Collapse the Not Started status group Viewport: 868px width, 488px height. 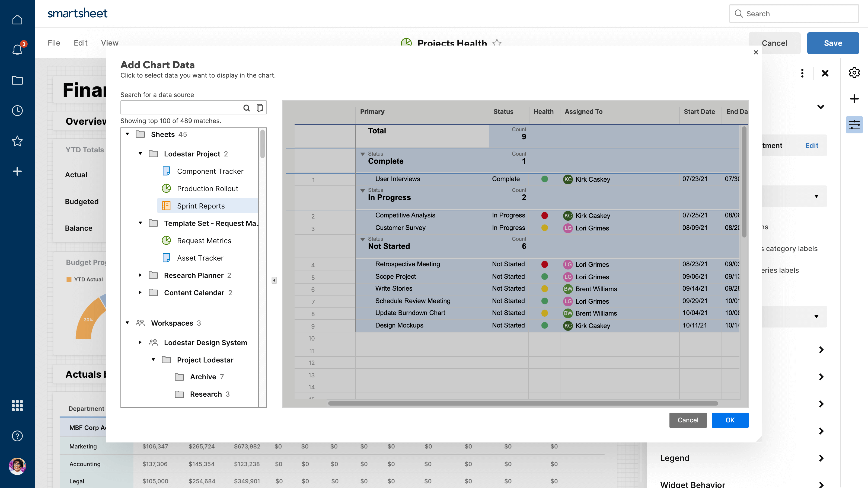click(363, 239)
